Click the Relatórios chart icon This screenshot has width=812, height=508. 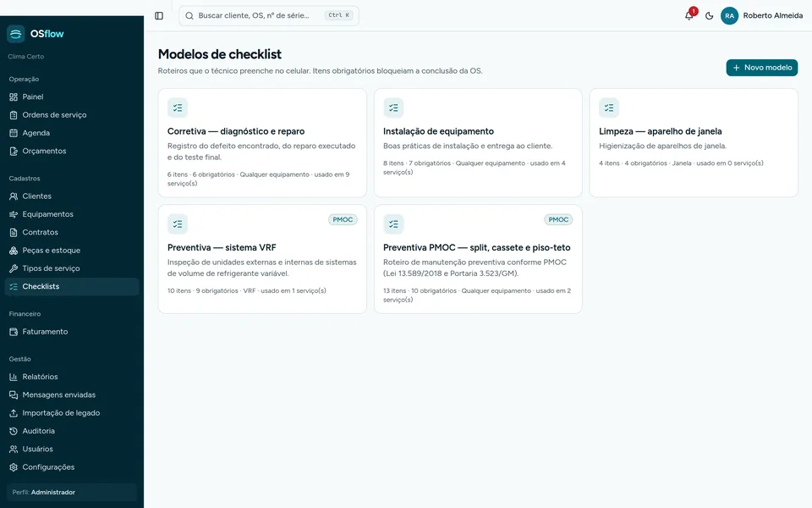(14, 377)
